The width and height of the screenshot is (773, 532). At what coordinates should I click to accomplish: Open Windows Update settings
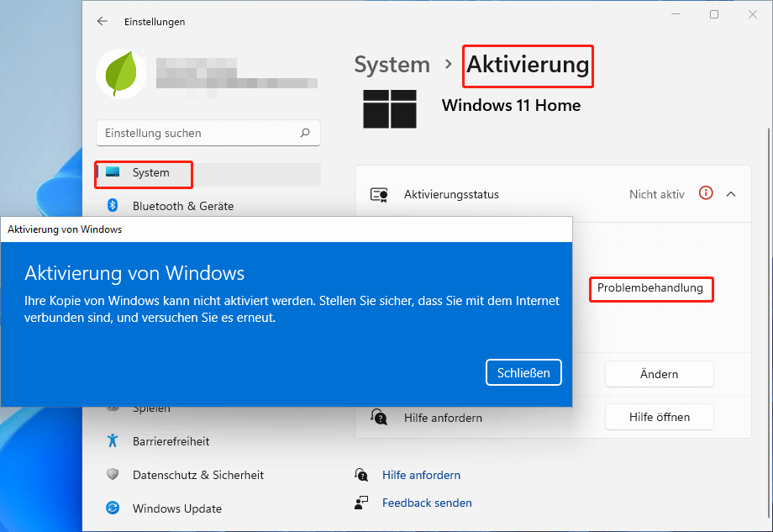click(208, 508)
